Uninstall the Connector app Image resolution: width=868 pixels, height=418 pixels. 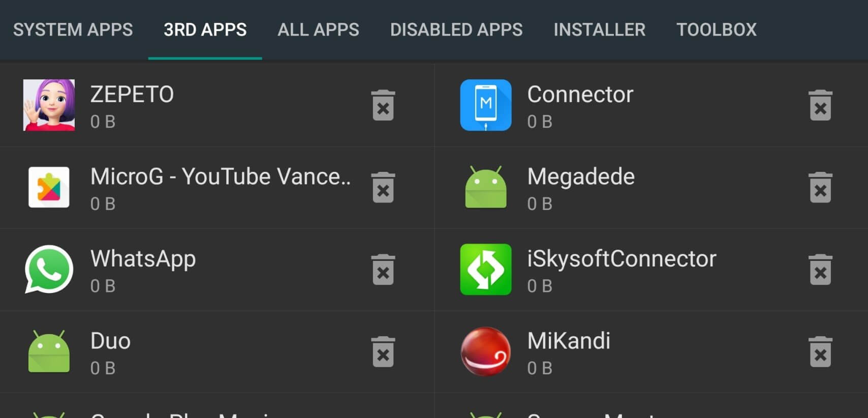[821, 105]
